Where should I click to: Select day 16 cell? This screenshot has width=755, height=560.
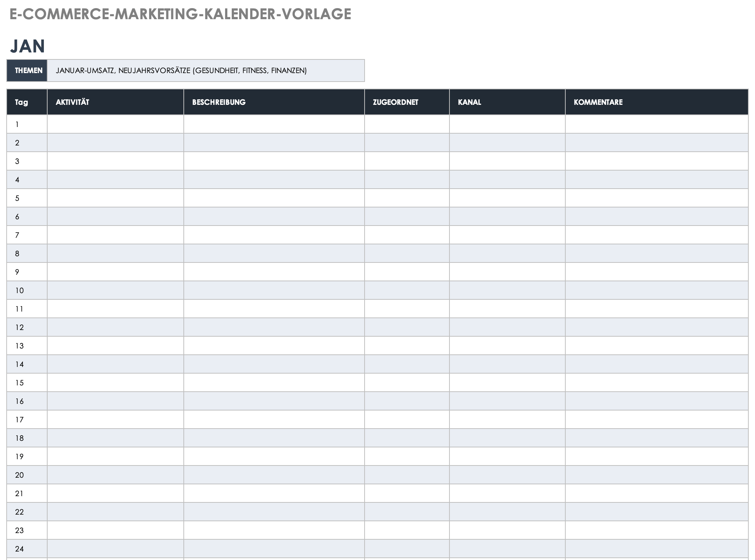click(x=27, y=401)
